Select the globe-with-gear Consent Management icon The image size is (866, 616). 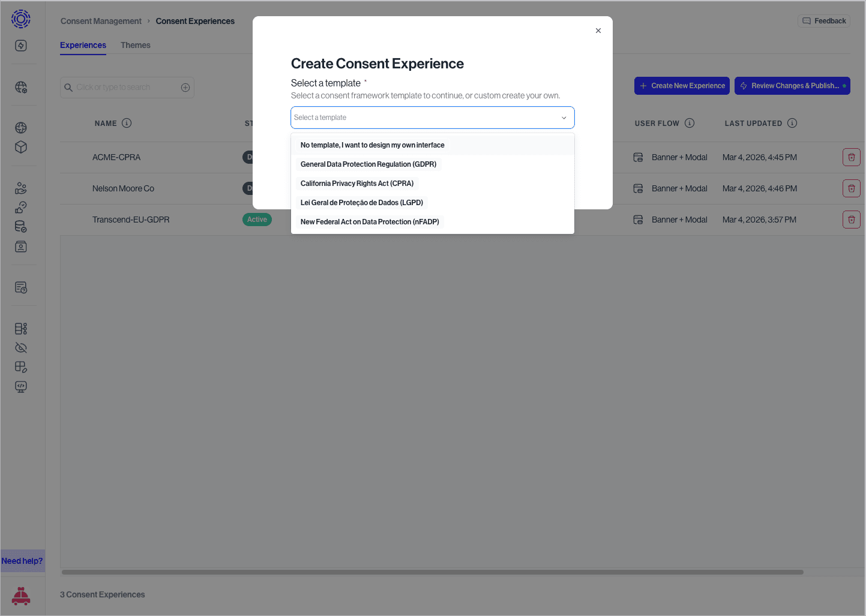(21, 87)
